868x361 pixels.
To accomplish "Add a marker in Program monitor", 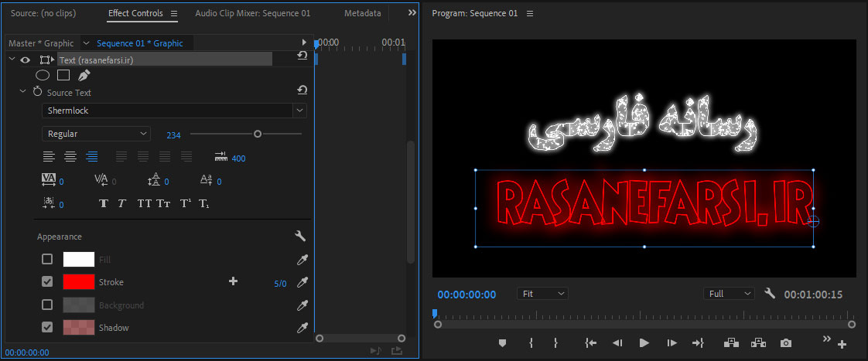I will tap(502, 343).
